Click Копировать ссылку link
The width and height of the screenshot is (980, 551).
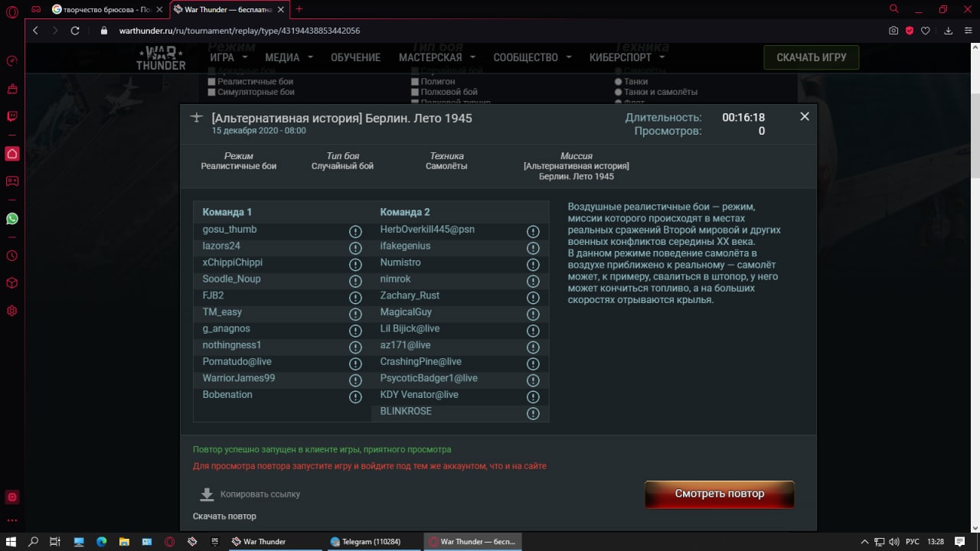tap(260, 494)
